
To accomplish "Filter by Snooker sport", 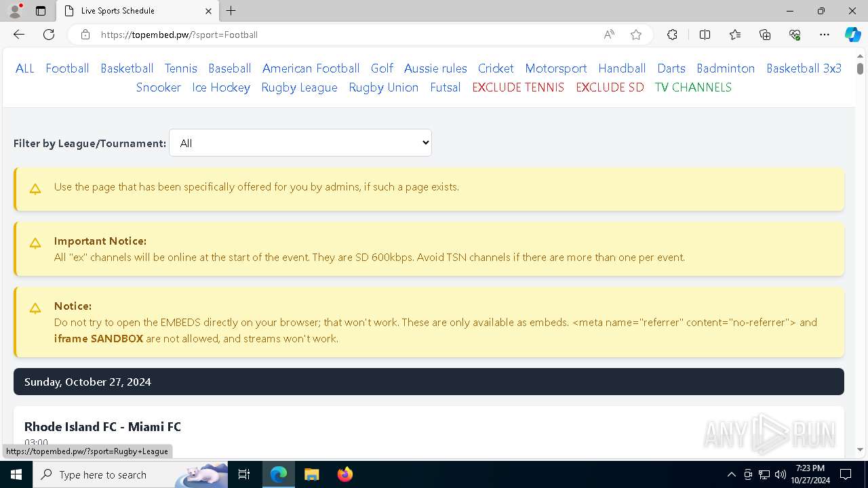I will 159,87.
